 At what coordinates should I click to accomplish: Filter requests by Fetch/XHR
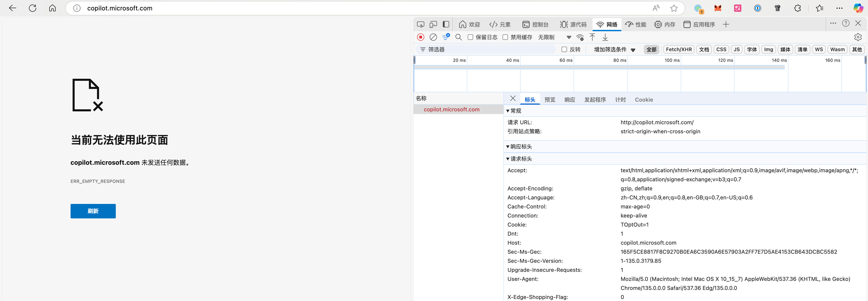point(679,49)
